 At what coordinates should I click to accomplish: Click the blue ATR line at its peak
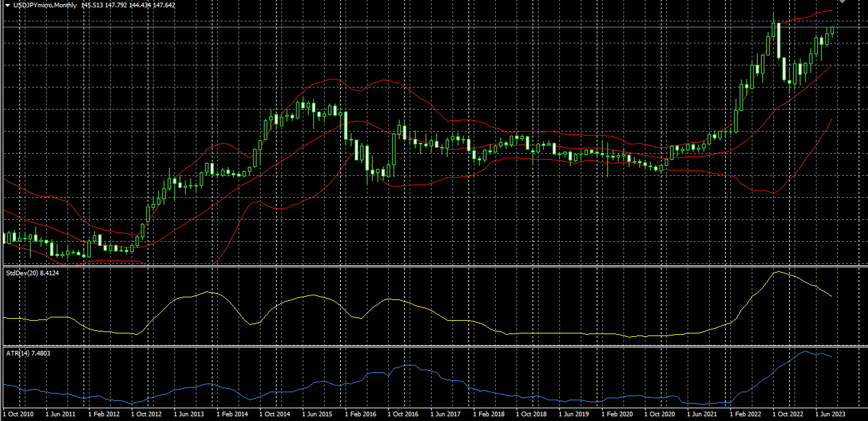pyautogui.click(x=805, y=352)
